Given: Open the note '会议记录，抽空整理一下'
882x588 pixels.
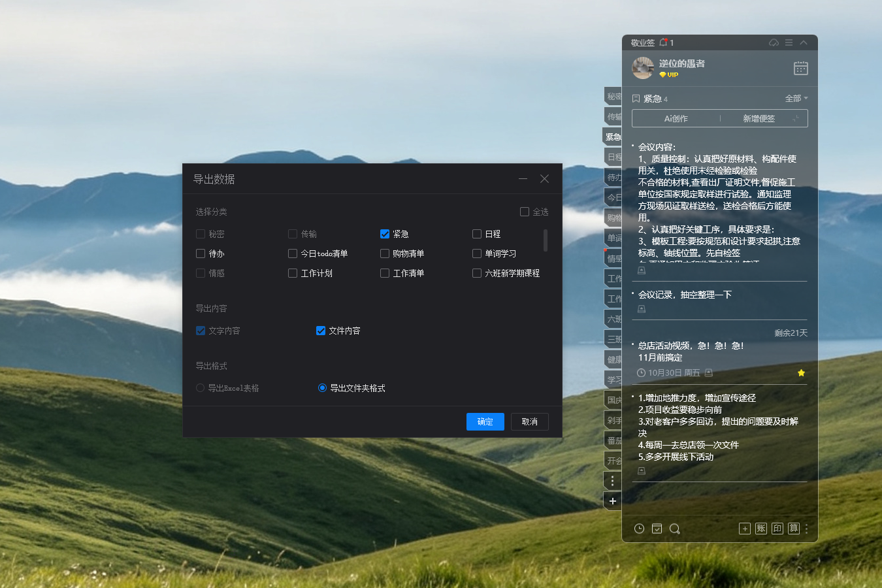Looking at the screenshot, I should coord(685,295).
